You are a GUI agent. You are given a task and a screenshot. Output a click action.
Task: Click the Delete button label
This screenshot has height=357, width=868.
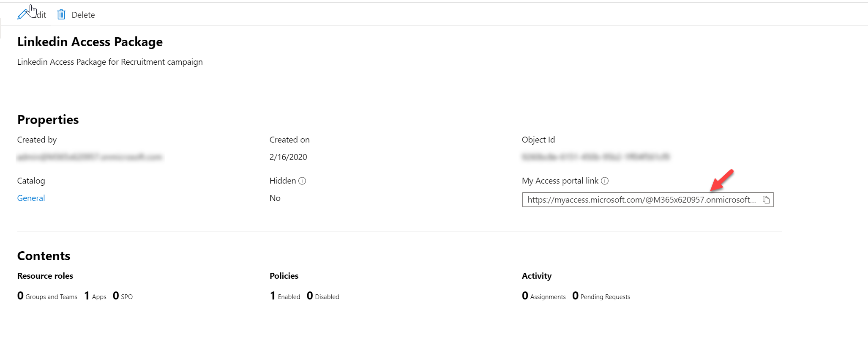[x=83, y=15]
